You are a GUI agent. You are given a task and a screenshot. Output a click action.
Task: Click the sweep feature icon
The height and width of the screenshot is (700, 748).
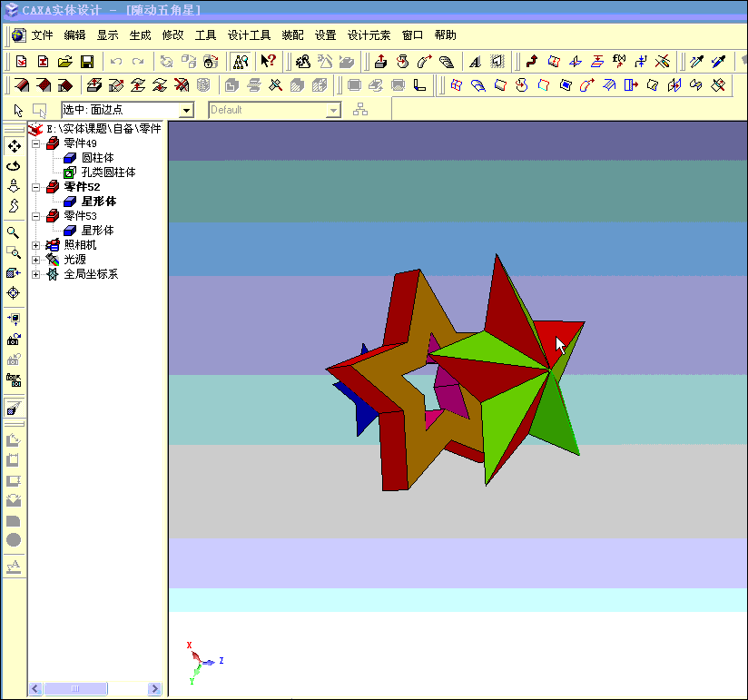coord(424,62)
